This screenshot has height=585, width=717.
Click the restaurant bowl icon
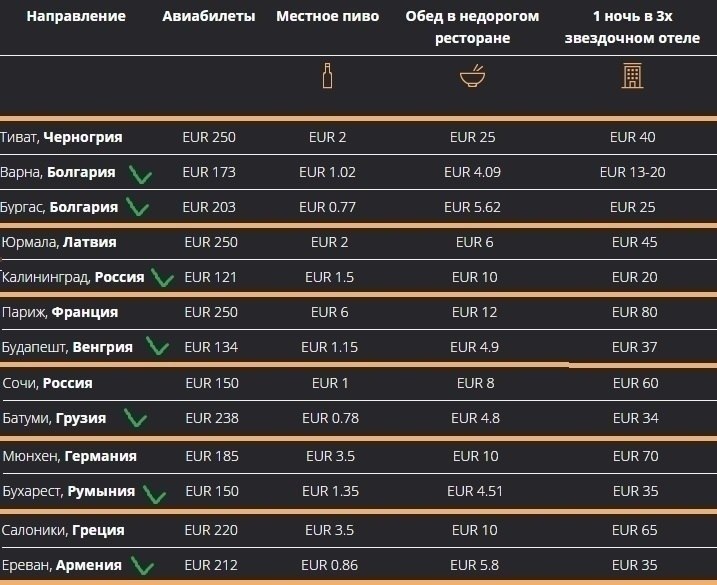click(x=473, y=77)
